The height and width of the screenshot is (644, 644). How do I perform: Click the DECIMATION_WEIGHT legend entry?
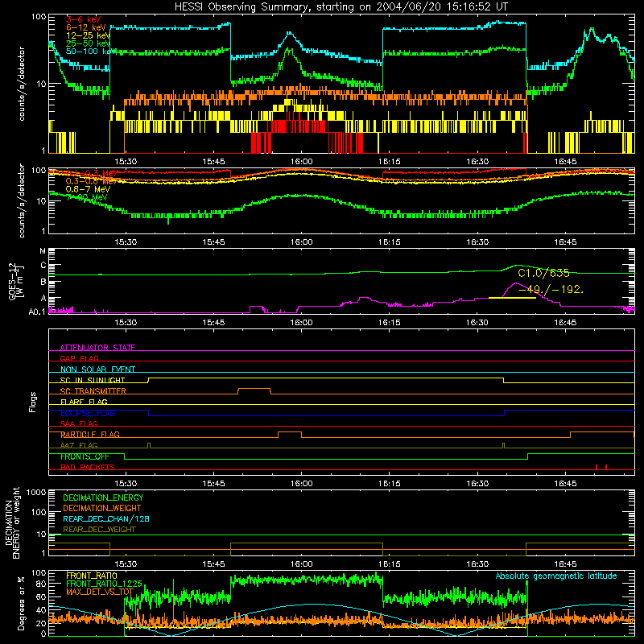point(102,508)
